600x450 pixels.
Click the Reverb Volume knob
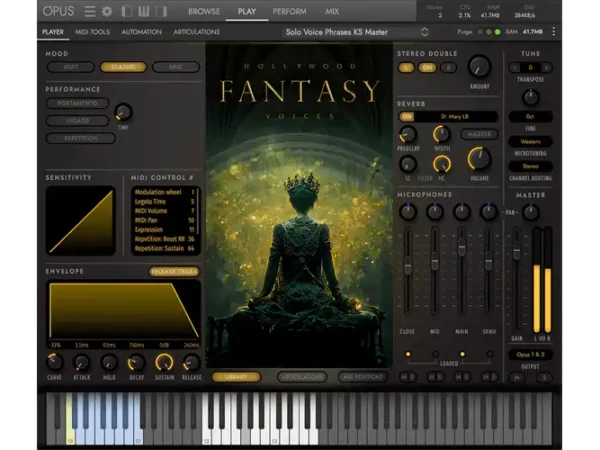click(x=479, y=159)
